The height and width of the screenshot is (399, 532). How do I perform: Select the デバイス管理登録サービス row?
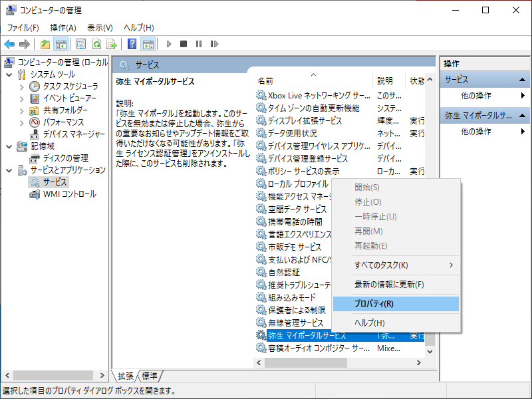click(340, 159)
